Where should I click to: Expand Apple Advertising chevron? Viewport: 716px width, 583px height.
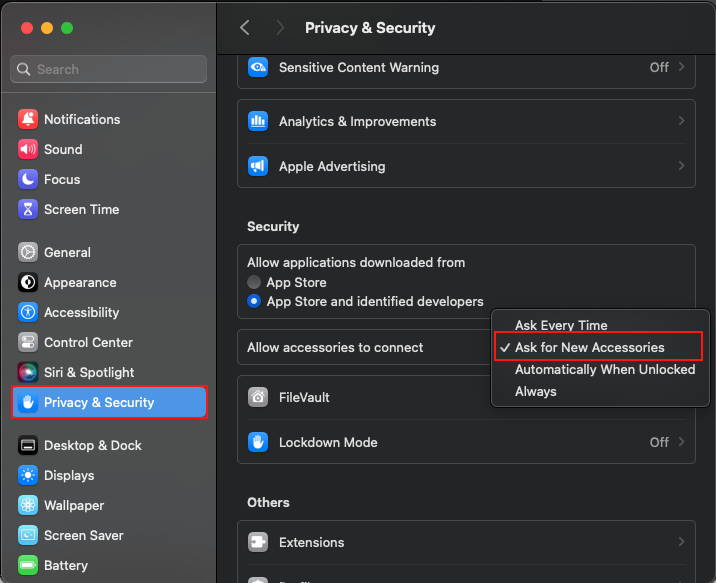(x=681, y=166)
